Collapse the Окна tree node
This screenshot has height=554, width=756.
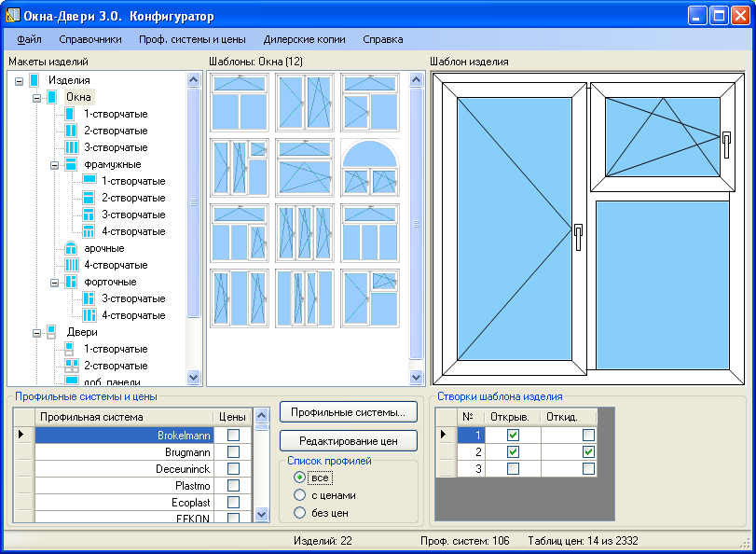point(36,97)
